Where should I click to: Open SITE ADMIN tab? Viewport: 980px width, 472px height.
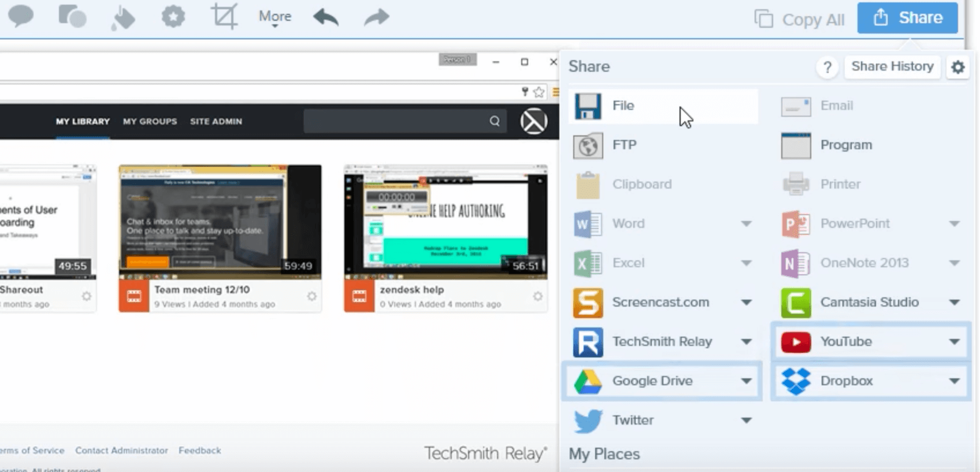216,121
